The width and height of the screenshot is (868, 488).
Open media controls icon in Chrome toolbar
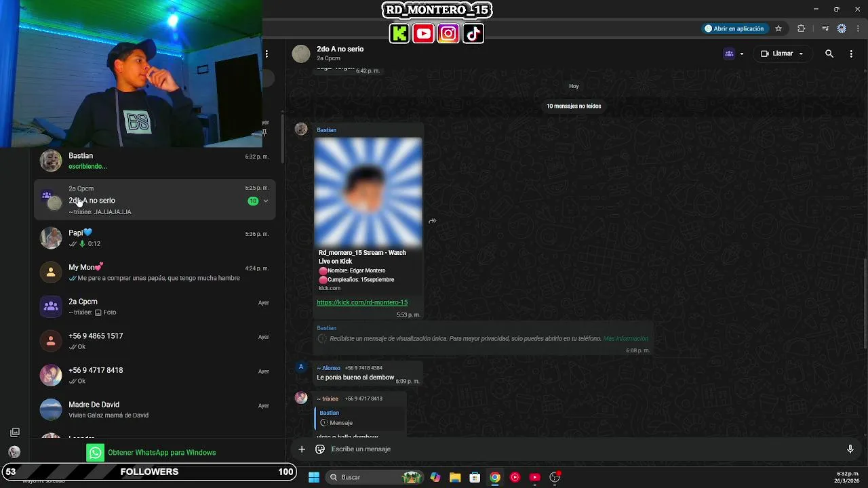(825, 28)
